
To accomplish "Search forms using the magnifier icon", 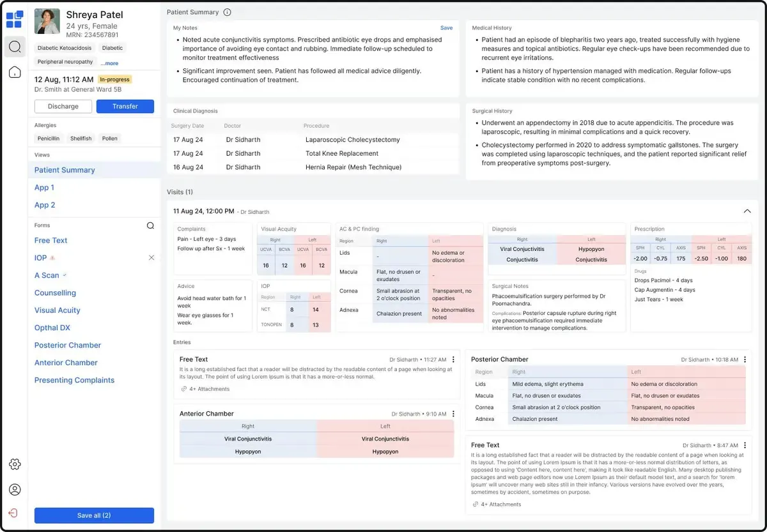I will (x=150, y=225).
